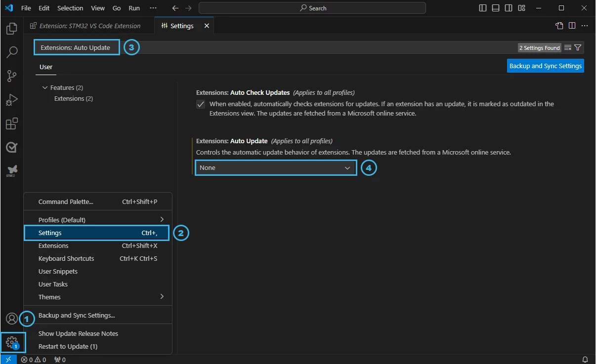Click the filter settings funnel icon
The image size is (596, 364).
click(578, 47)
